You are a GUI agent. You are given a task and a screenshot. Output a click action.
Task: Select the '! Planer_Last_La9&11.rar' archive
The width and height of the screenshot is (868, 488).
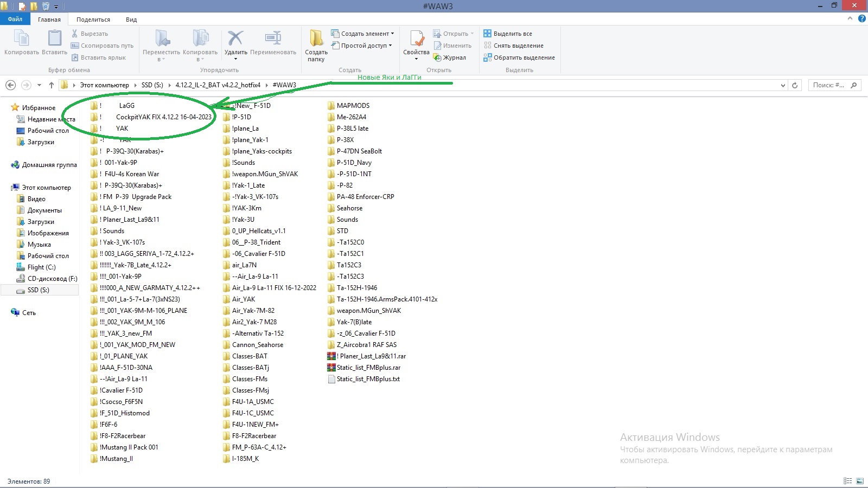367,356
